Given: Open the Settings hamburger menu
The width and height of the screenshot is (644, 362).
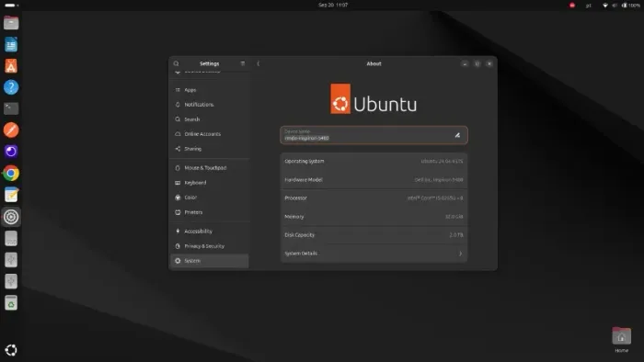Looking at the screenshot, I should coord(243,63).
